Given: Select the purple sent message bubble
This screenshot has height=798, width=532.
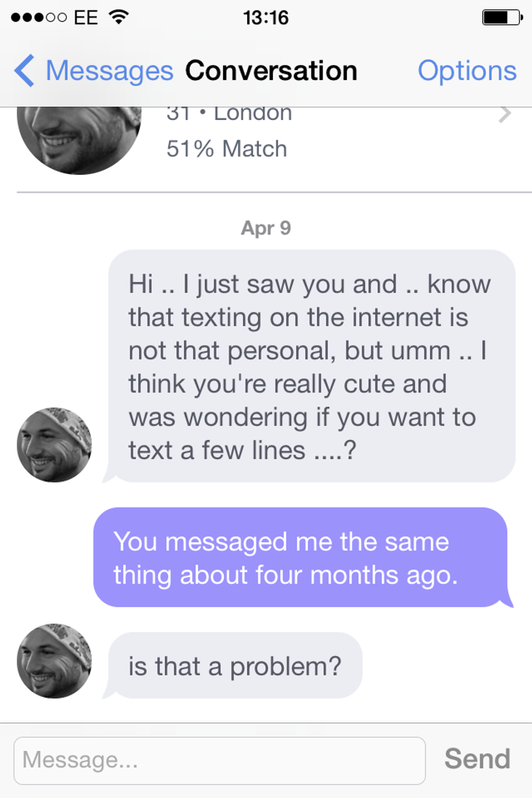Looking at the screenshot, I should tap(300, 558).
